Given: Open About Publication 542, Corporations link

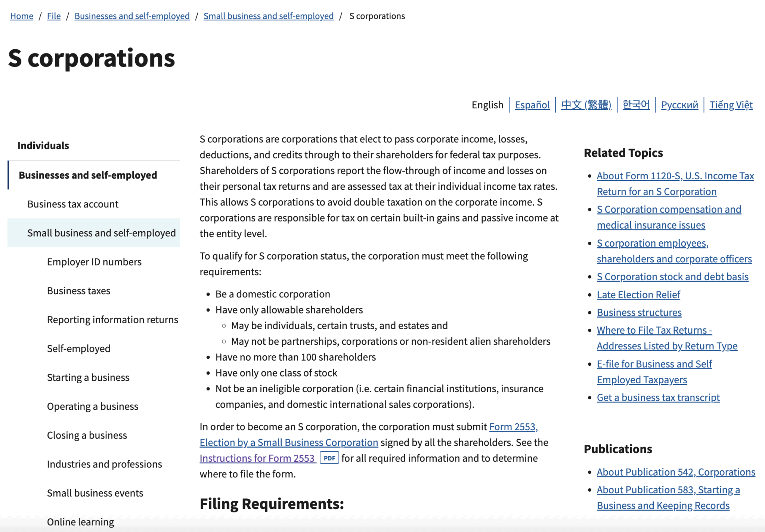Looking at the screenshot, I should click(x=676, y=472).
